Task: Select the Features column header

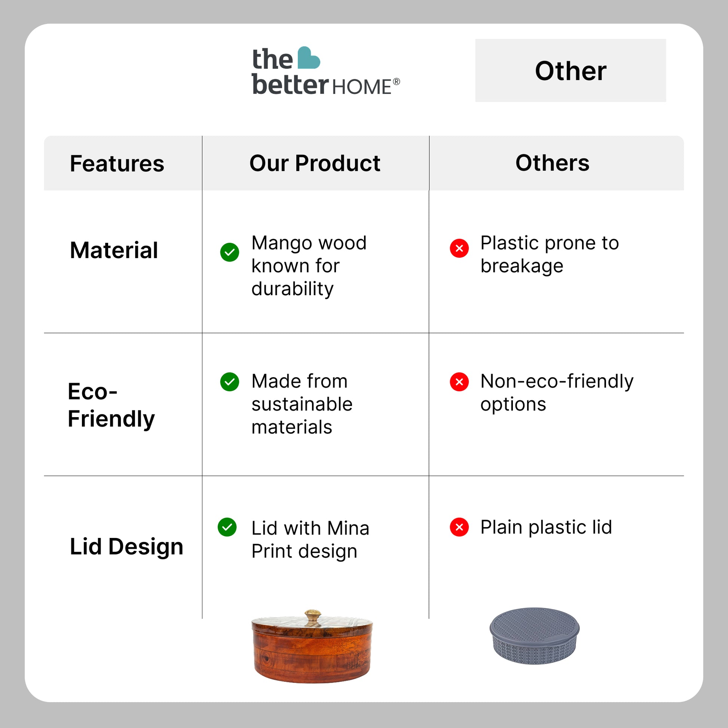Action: tap(117, 163)
